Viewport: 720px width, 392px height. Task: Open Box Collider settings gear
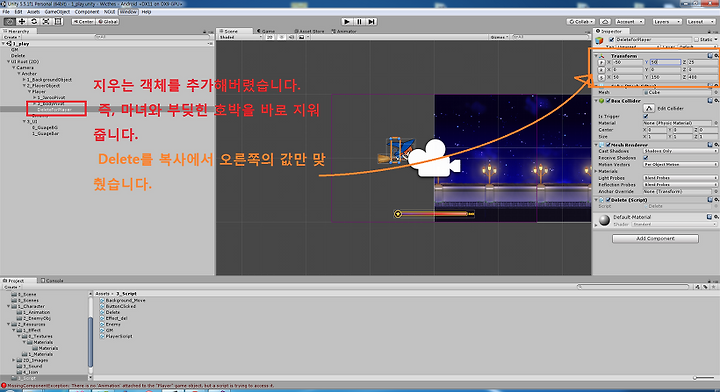click(x=716, y=101)
